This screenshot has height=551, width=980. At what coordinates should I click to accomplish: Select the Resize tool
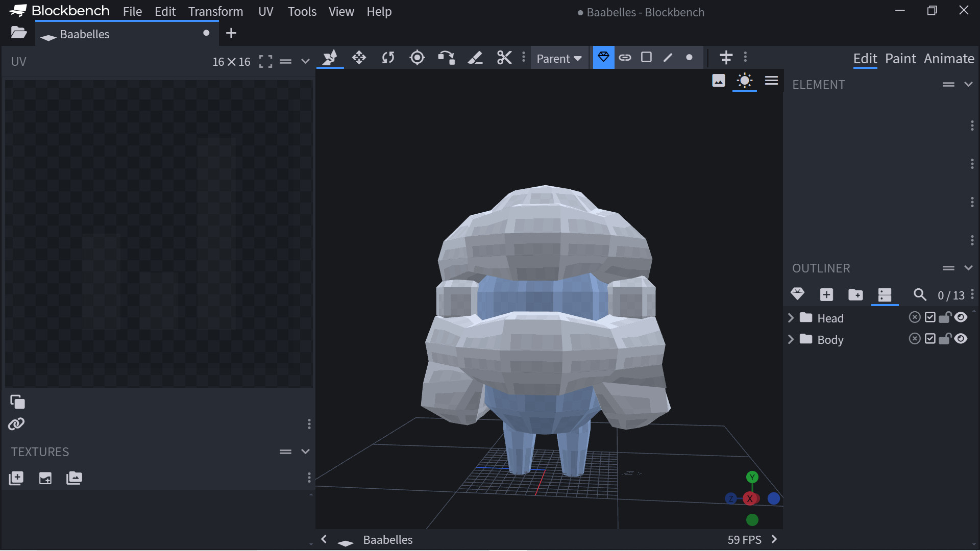pos(359,58)
